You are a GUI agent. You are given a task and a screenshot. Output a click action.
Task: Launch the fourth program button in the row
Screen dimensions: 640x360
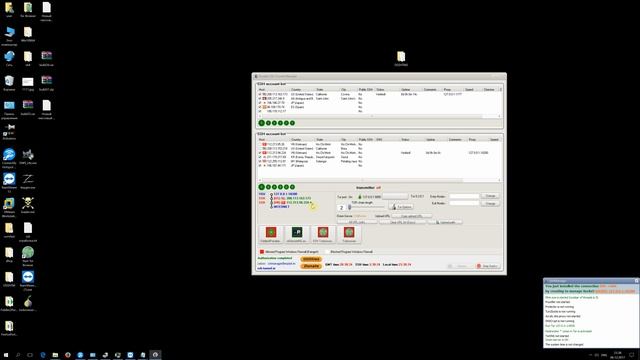[349, 234]
